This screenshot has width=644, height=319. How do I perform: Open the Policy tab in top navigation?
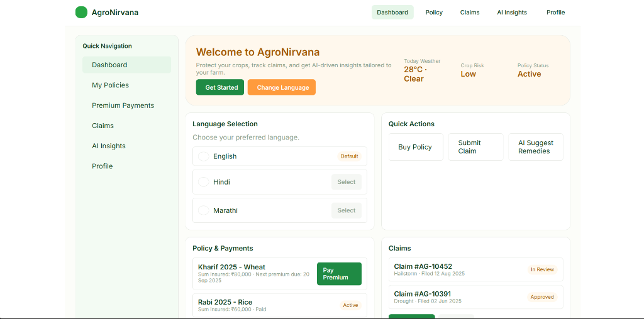coord(434,13)
